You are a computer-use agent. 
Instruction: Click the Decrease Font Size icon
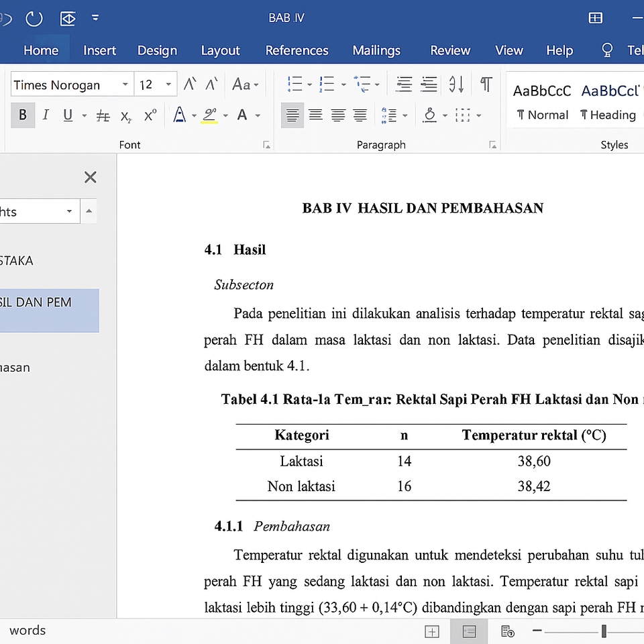(x=211, y=85)
